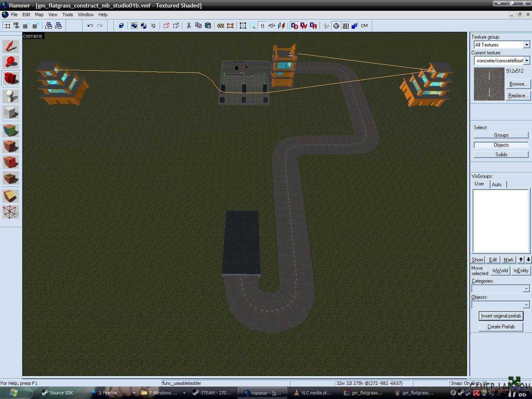
Task: Open the Edit menu
Action: click(26, 15)
